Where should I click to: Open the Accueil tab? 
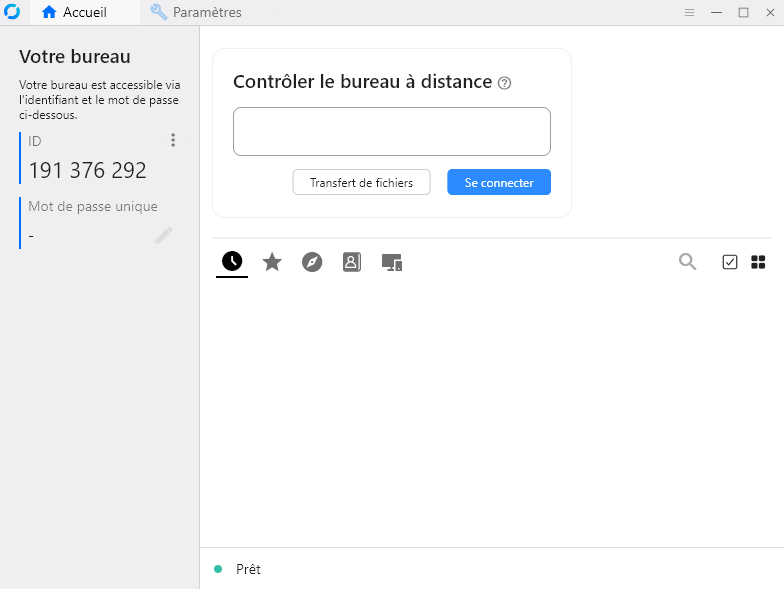pos(85,12)
